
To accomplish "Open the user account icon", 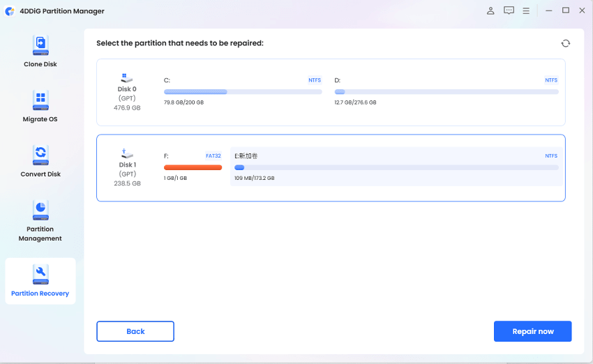I will pyautogui.click(x=490, y=10).
